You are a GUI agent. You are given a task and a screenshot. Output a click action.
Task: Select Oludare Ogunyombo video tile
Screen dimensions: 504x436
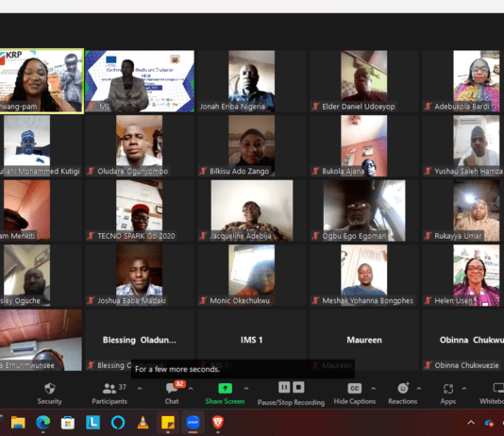140,145
